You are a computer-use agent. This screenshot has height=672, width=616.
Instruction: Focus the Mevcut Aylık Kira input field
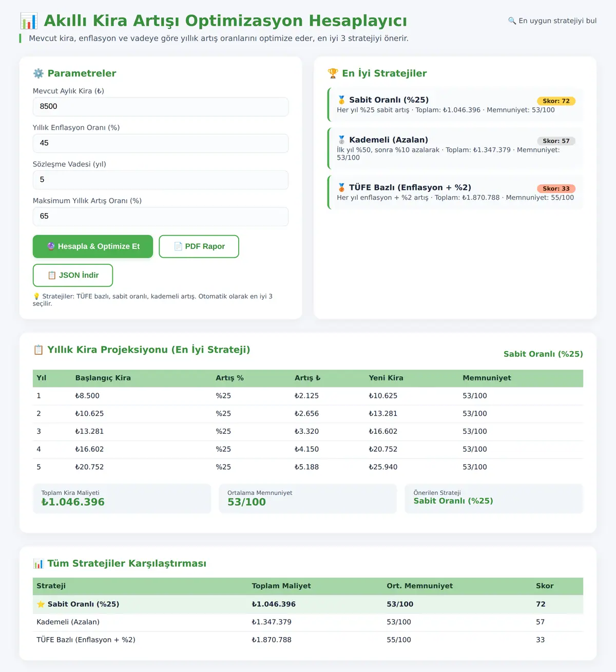[161, 107]
